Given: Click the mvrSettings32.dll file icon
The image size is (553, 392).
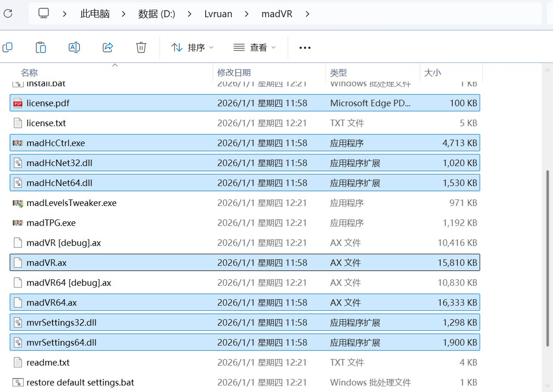Looking at the screenshot, I should tap(18, 322).
